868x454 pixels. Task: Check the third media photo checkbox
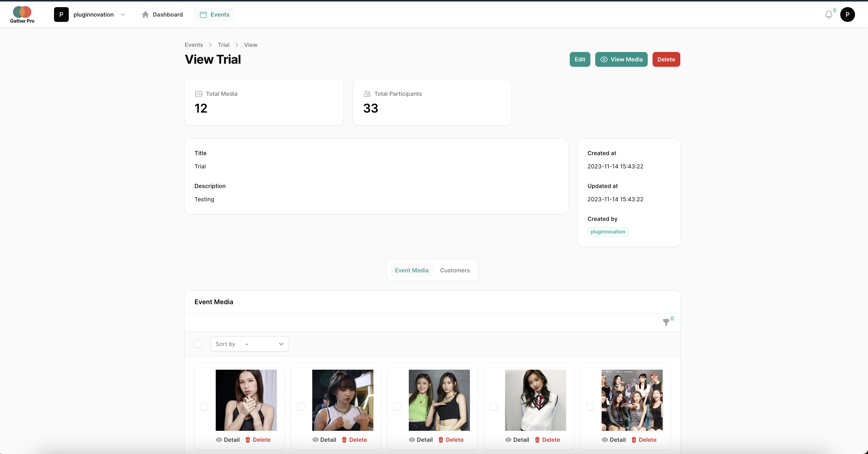pos(397,407)
